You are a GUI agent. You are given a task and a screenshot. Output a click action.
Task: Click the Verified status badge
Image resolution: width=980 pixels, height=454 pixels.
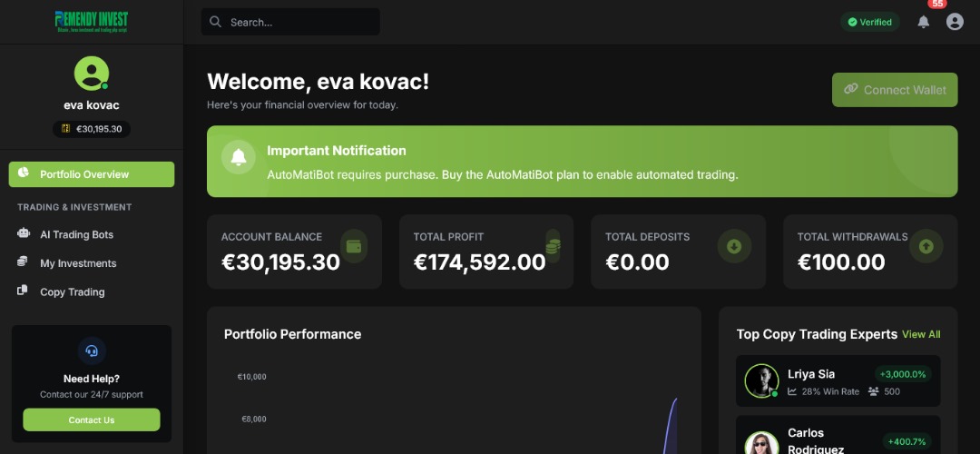869,22
